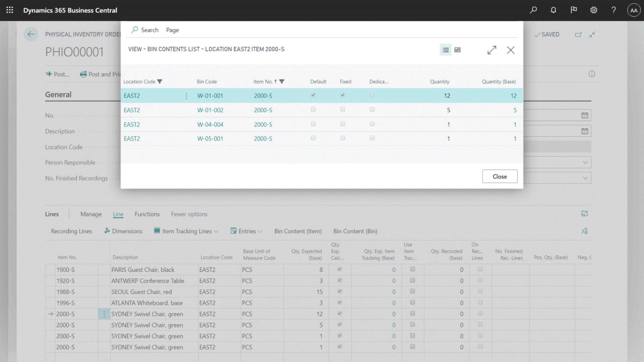This screenshot has width=644, height=362.
Task: Switch to tile view layout icon
Action: click(458, 50)
